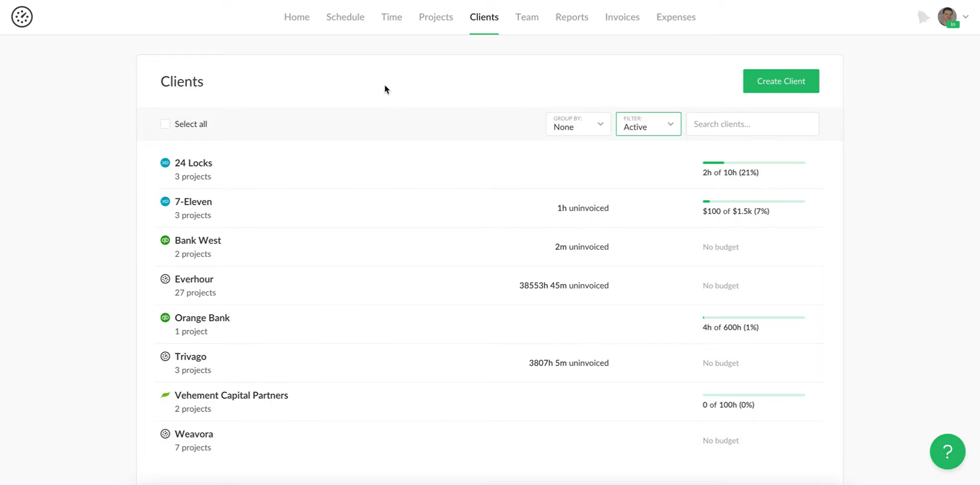Open the Orange Bank client
The image size is (980, 485).
click(202, 318)
